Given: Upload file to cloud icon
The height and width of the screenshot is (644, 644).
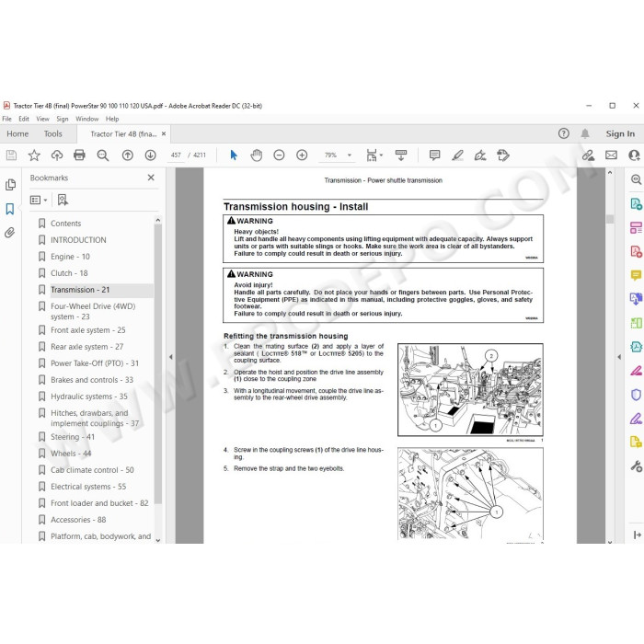Looking at the screenshot, I should click(57, 155).
